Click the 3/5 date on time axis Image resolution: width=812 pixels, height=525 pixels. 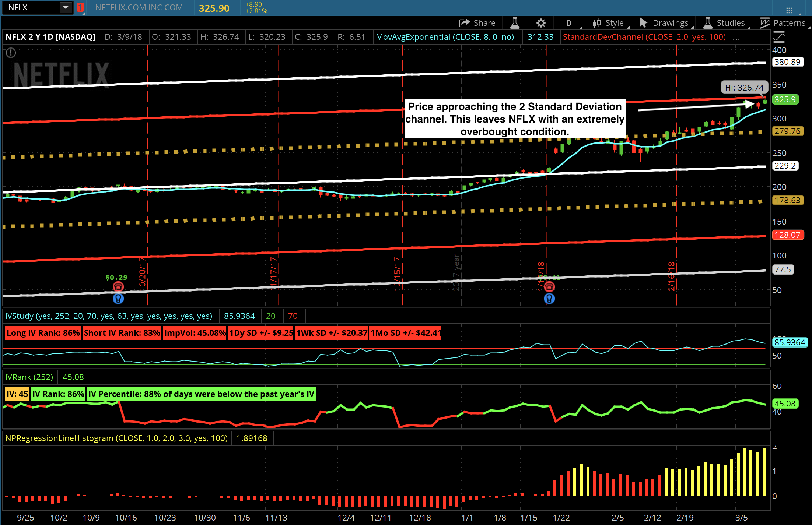741,518
